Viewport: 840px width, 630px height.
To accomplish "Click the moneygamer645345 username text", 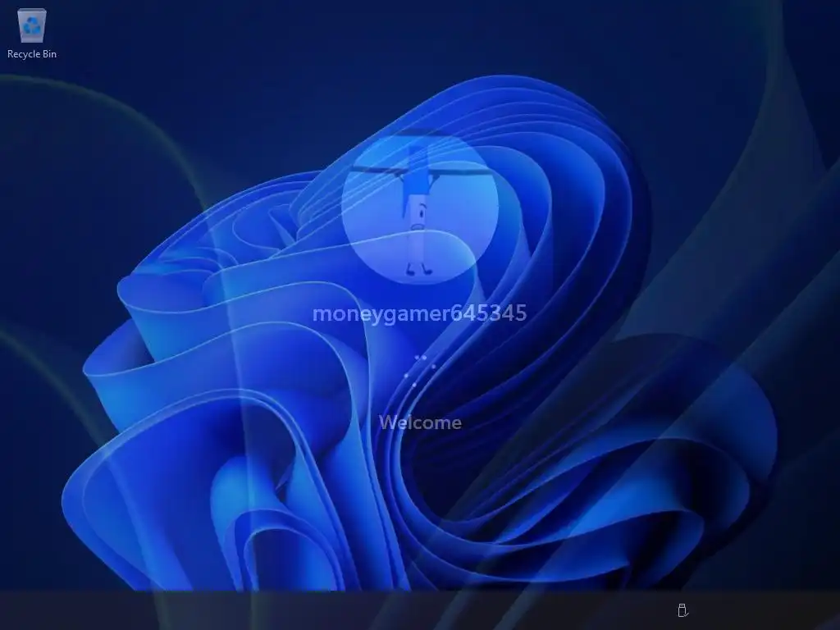I will click(420, 313).
